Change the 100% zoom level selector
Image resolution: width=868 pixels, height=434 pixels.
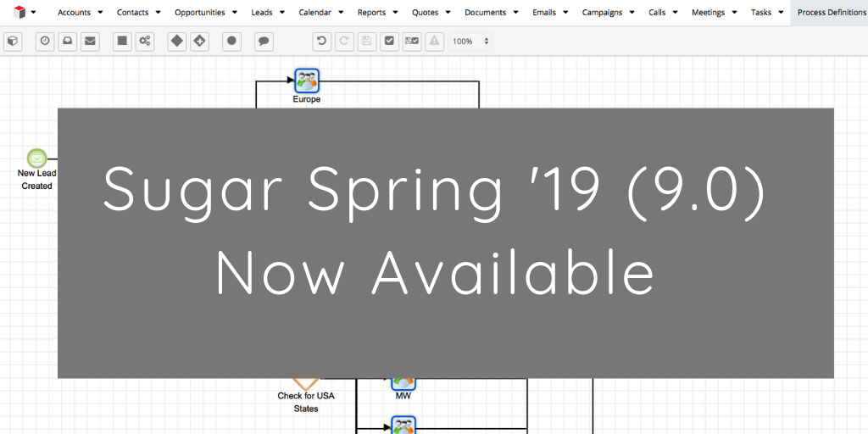tap(470, 41)
